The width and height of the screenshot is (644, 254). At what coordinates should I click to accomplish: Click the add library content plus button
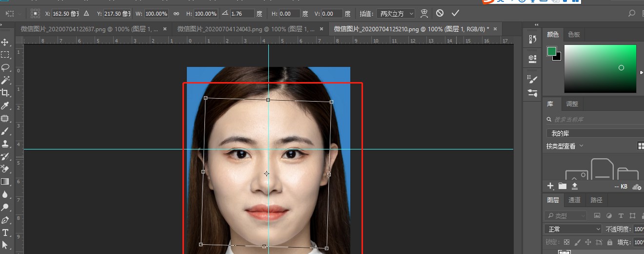point(550,186)
